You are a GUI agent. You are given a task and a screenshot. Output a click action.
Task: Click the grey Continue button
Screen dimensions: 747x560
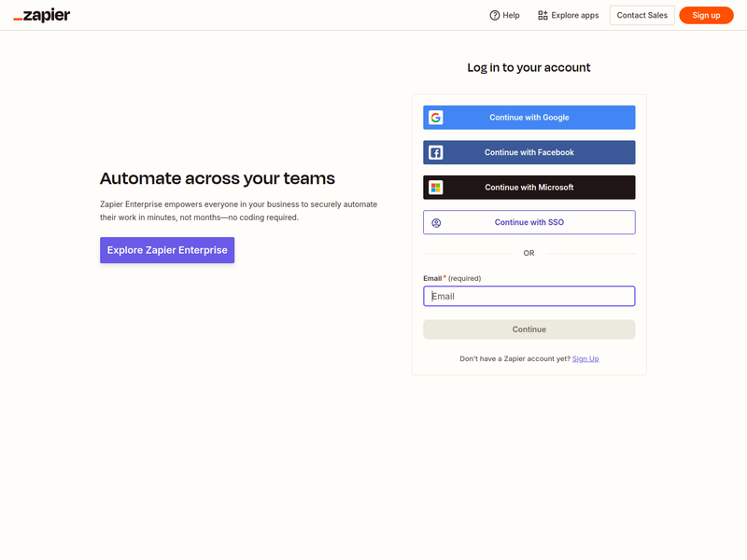point(529,329)
